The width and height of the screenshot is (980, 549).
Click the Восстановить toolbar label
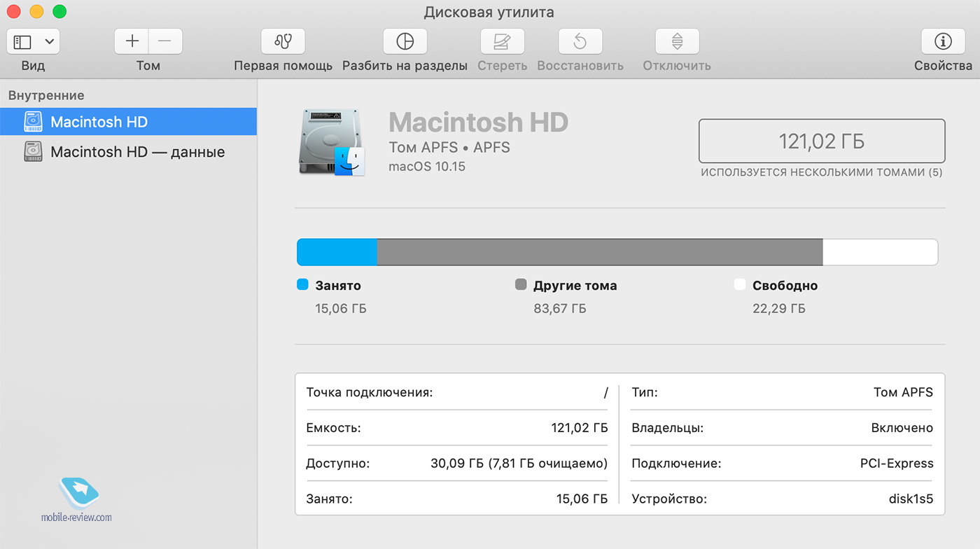pyautogui.click(x=580, y=66)
